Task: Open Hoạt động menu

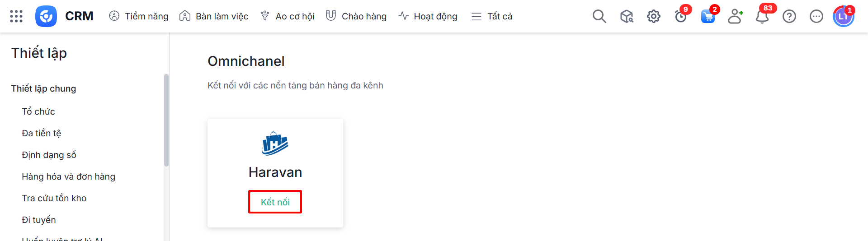Action: pos(428,16)
